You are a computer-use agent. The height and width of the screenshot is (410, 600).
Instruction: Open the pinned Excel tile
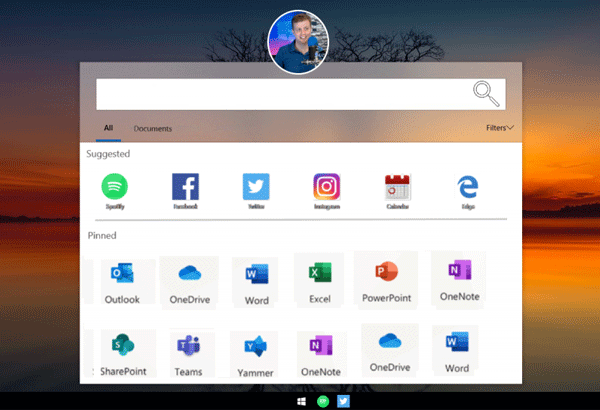coord(320,282)
